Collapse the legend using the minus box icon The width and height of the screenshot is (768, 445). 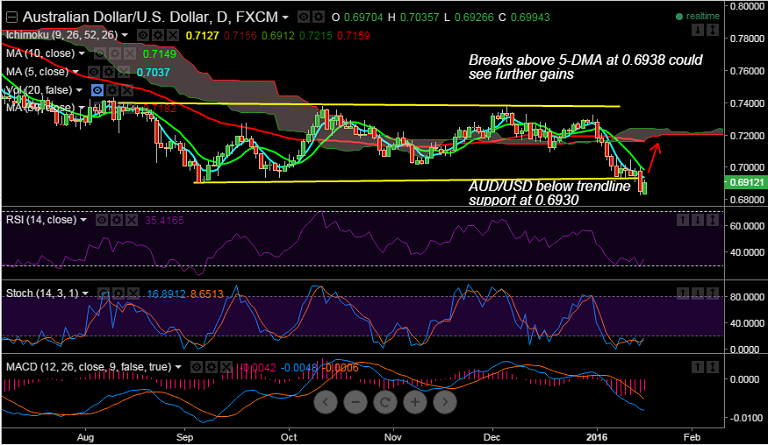[x=12, y=17]
